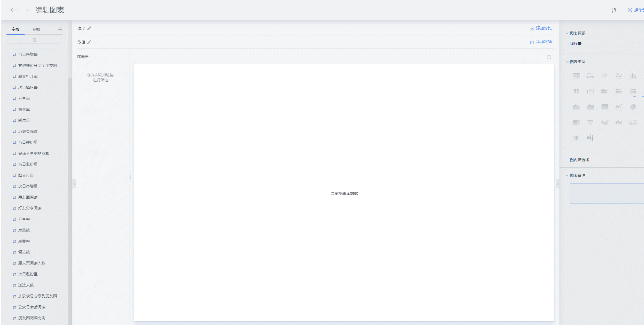Select the China map chart type
This screenshot has height=325, width=644.
[604, 122]
